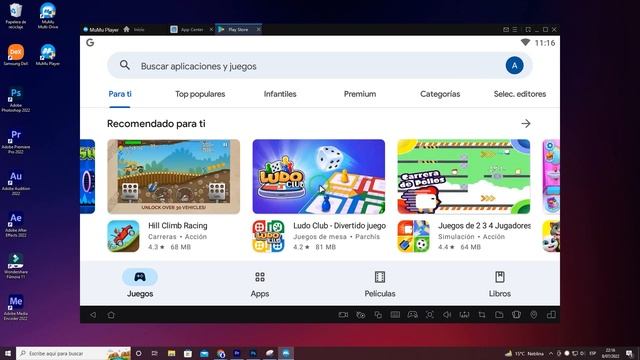The width and height of the screenshot is (640, 360).
Task: Switch to 'Apps' in bottom navigation
Action: coord(260,283)
